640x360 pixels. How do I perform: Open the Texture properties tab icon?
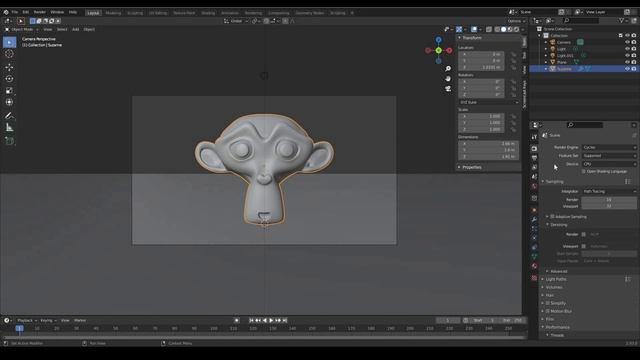pyautogui.click(x=534, y=278)
